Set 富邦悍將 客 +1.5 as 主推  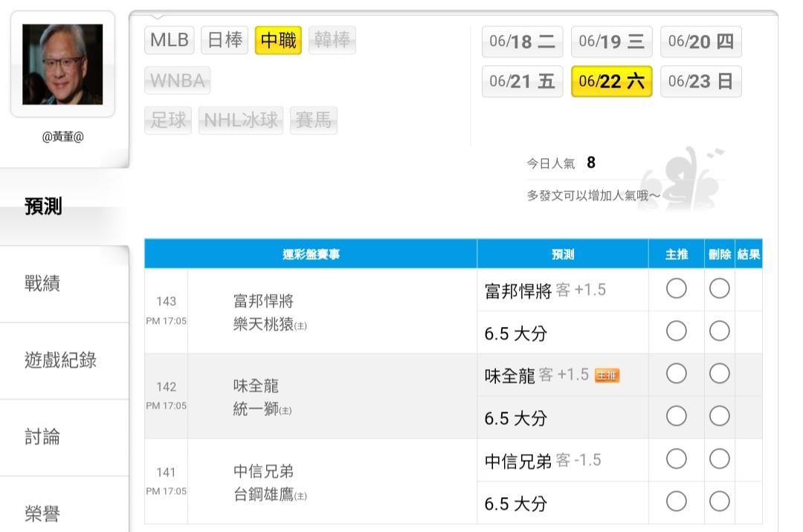click(x=676, y=289)
